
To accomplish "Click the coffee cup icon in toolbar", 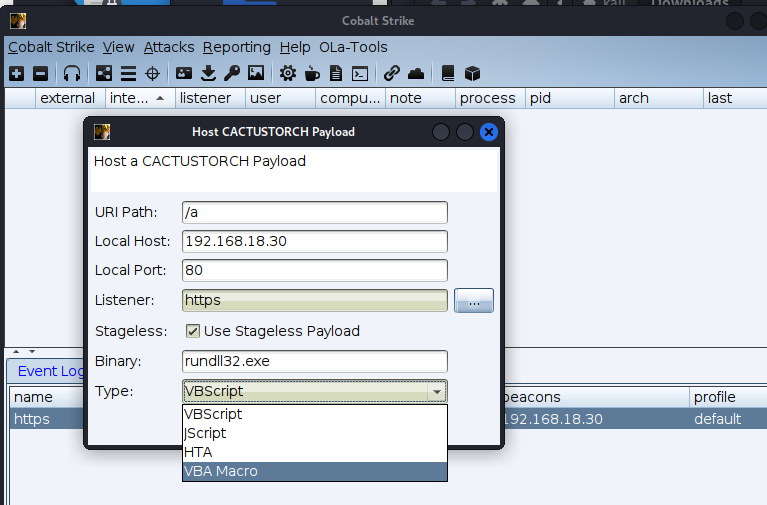I will click(312, 73).
